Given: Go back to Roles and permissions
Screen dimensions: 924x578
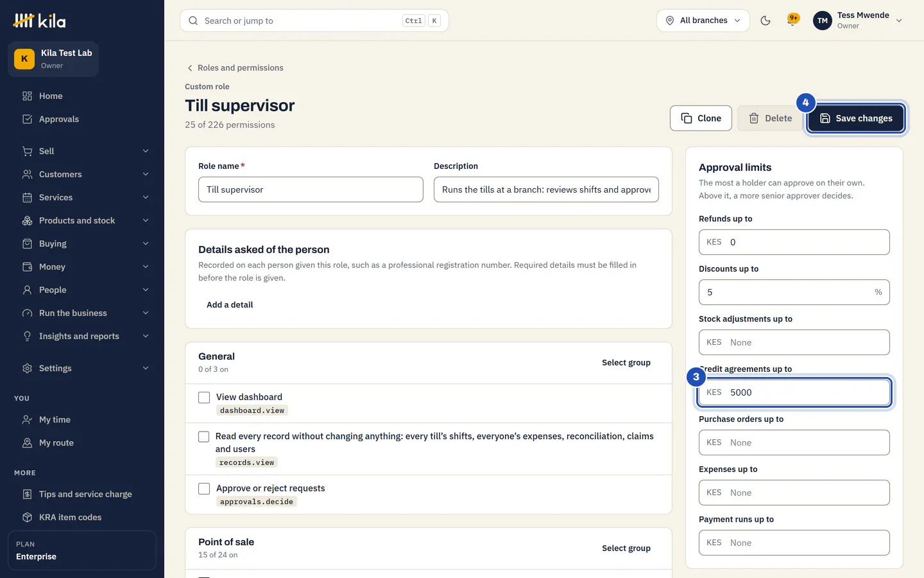Looking at the screenshot, I should pos(235,67).
